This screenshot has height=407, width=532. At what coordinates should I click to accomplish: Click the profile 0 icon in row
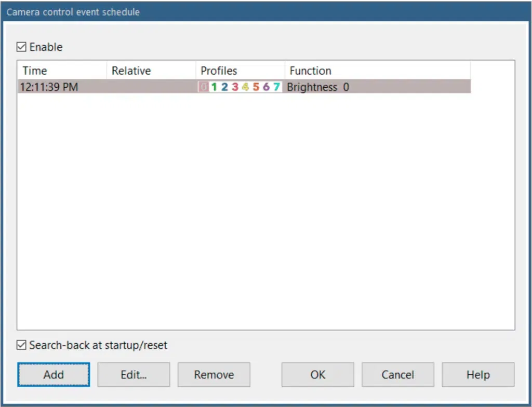(204, 87)
